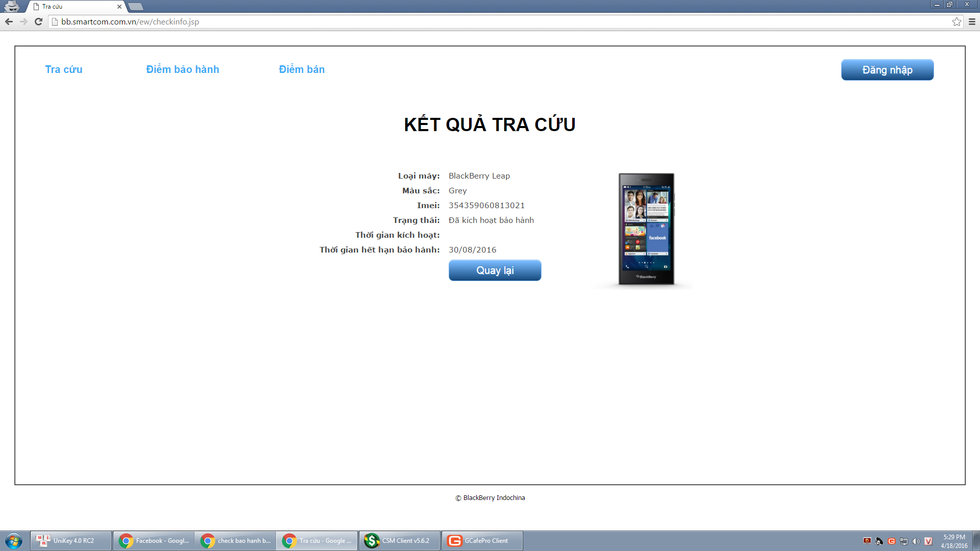Click the address bar URL field
The width and height of the screenshot is (980, 551).
coord(408,21)
